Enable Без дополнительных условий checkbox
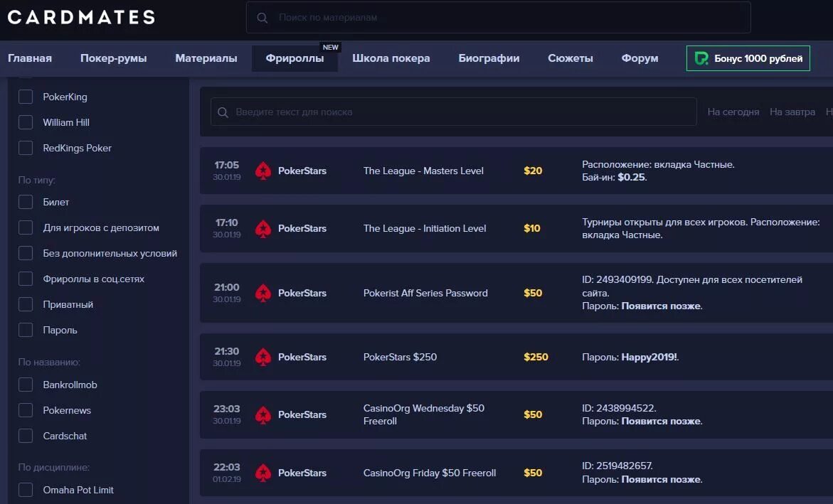The image size is (833, 504). [x=26, y=253]
